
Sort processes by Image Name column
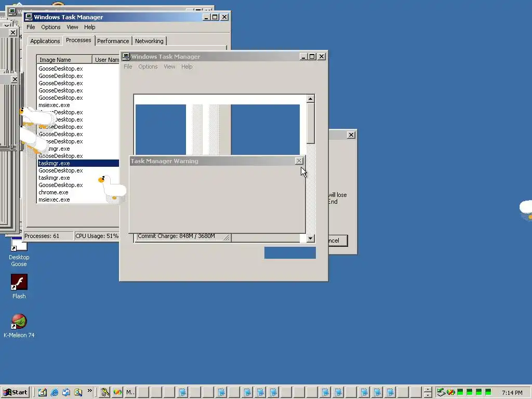coord(64,60)
